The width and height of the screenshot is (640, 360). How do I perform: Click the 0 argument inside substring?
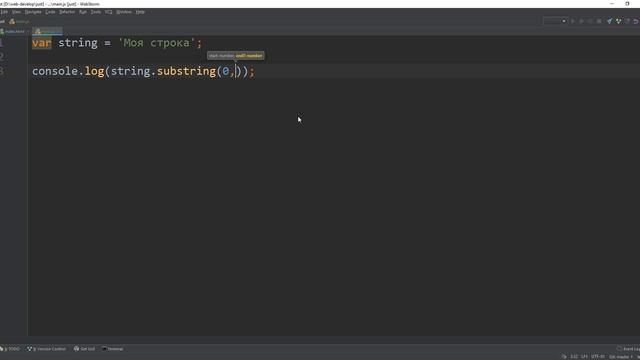pyautogui.click(x=225, y=71)
